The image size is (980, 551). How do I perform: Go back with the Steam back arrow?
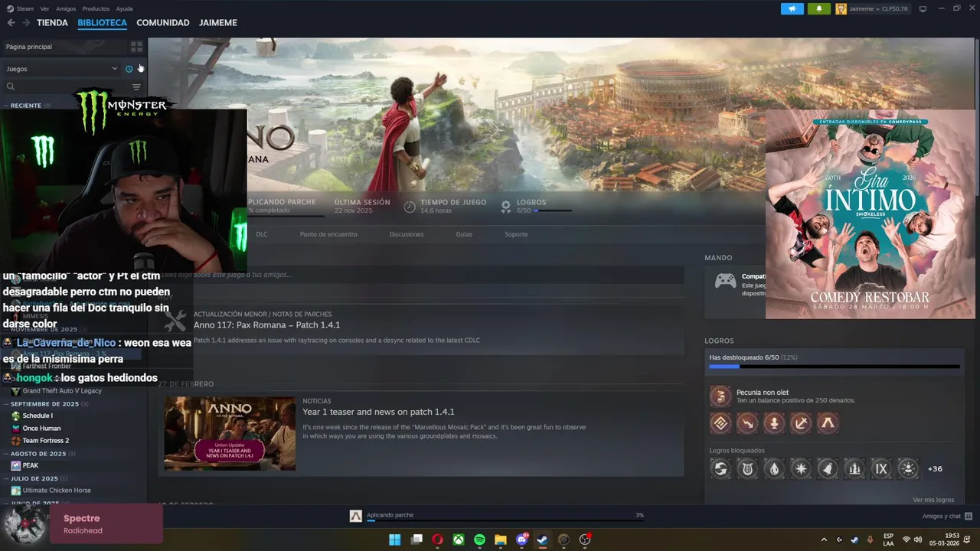click(11, 23)
